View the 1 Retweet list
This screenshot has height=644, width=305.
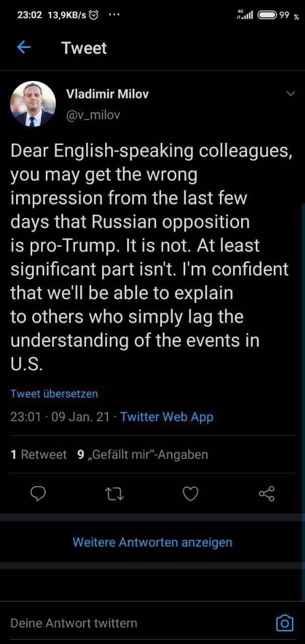tap(38, 455)
